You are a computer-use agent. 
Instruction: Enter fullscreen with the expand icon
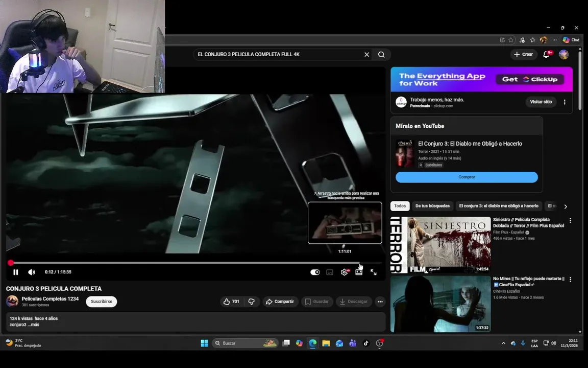coord(374,272)
